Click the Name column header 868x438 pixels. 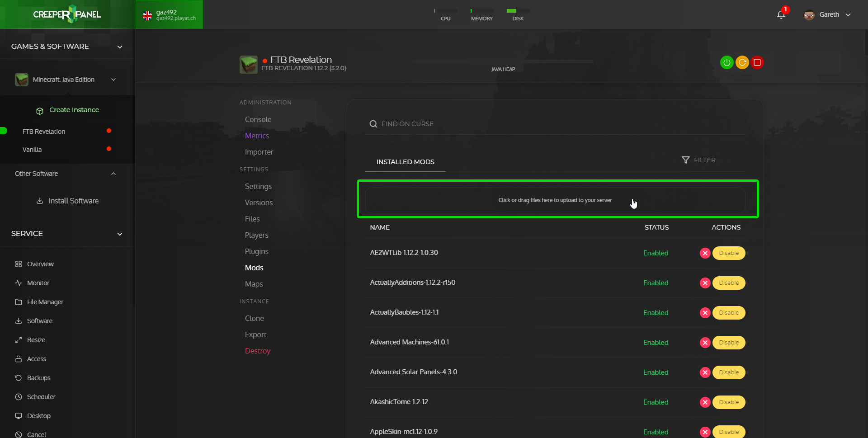click(x=380, y=227)
